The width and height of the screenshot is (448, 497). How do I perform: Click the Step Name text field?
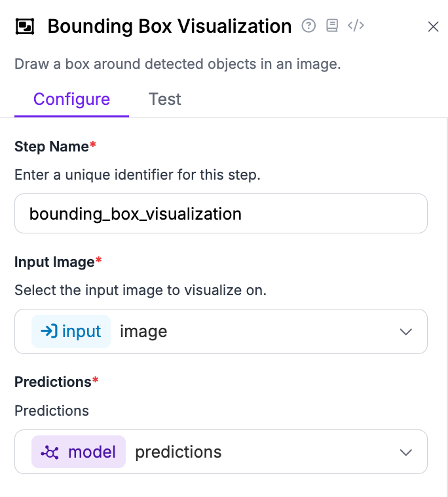click(221, 213)
